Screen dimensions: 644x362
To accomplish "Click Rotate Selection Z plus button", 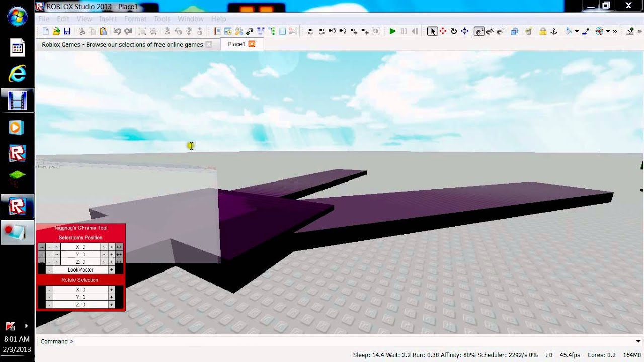I will coord(111,305).
